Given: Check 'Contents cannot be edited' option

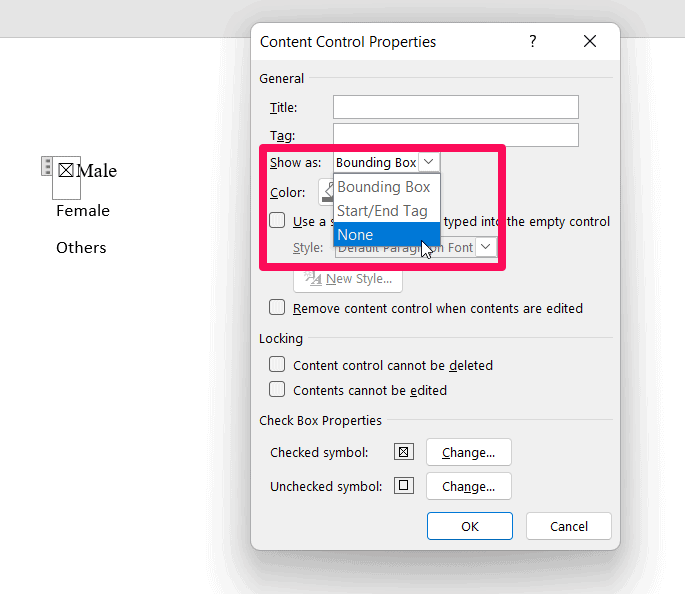Looking at the screenshot, I should pyautogui.click(x=277, y=390).
